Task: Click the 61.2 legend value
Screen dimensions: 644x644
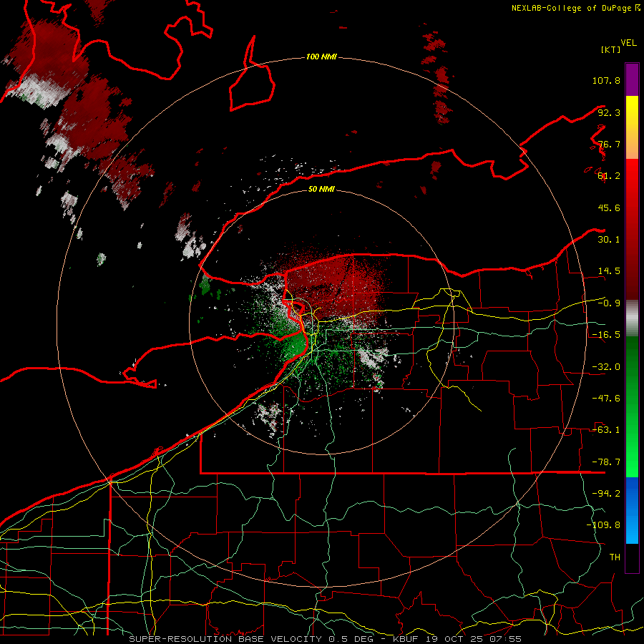Action: point(609,176)
